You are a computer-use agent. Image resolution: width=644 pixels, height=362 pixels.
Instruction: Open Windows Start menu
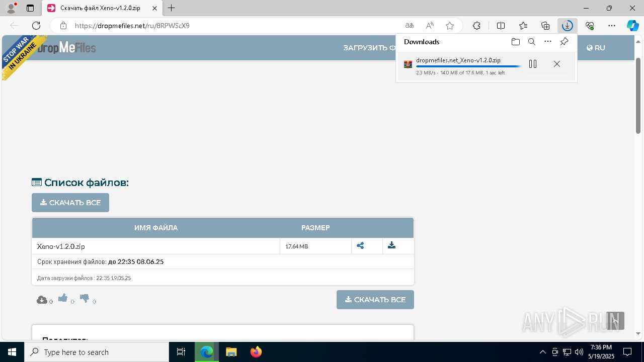(12, 352)
